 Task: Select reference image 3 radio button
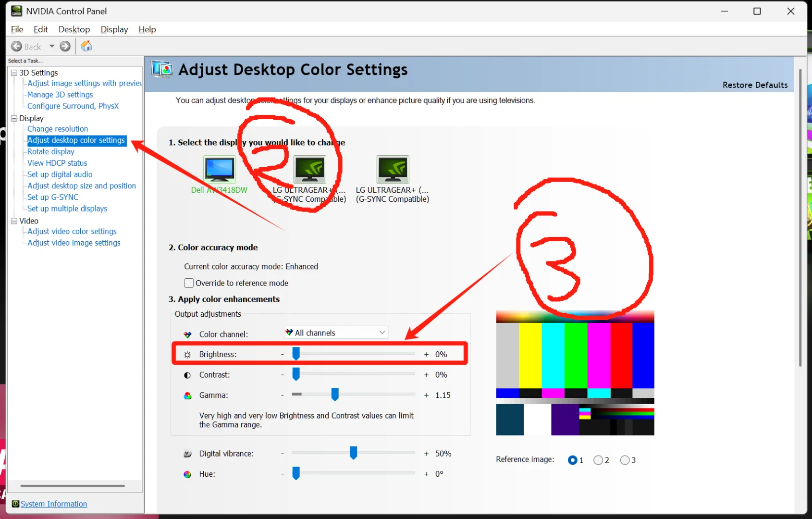point(625,460)
